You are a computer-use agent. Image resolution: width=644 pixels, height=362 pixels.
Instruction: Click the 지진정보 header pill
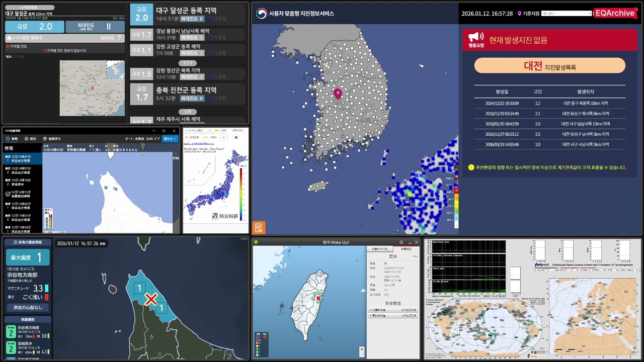(29, 8)
